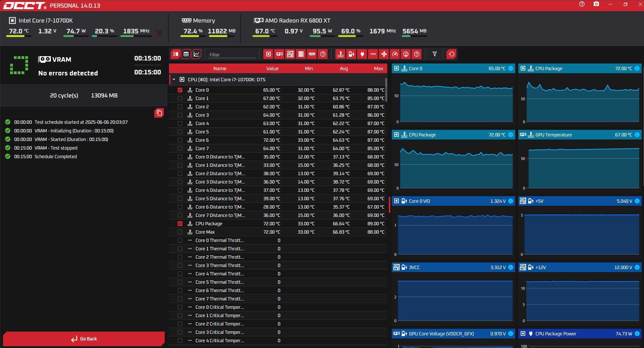Screen dimensions: 644x348
Task: Enable graphing for Core 6
Action: [180, 140]
